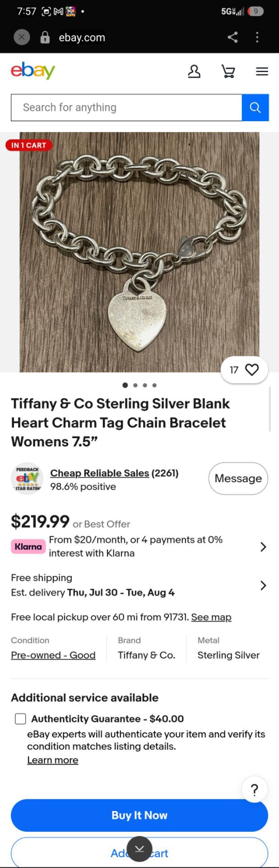Viewport: 279px width, 868px height.
Task: Open the shopping cart icon
Action: (228, 71)
